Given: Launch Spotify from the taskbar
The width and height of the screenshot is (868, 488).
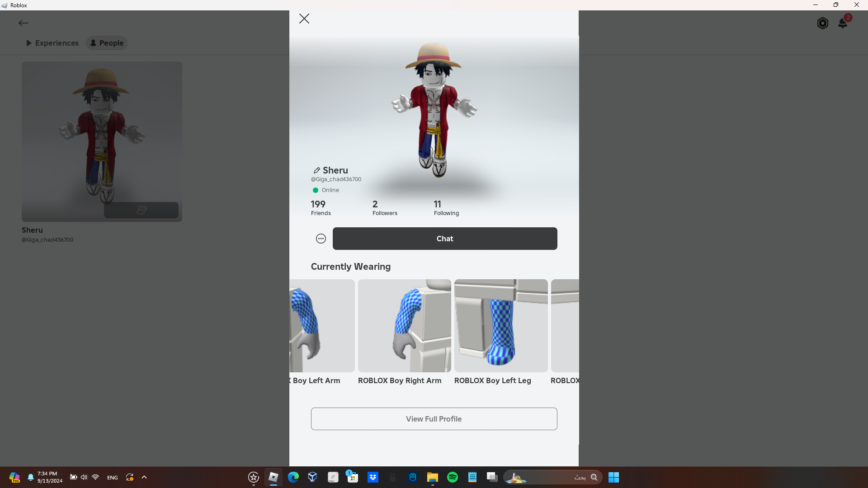Looking at the screenshot, I should pyautogui.click(x=453, y=477).
